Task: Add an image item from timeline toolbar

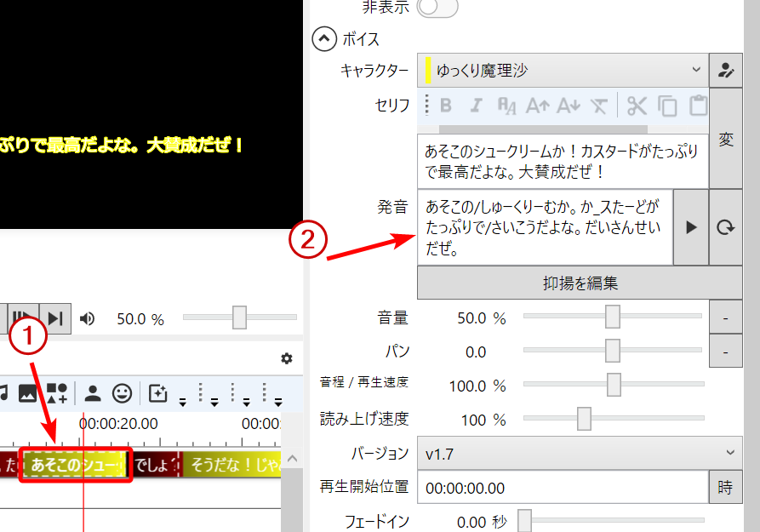Action: 27,392
